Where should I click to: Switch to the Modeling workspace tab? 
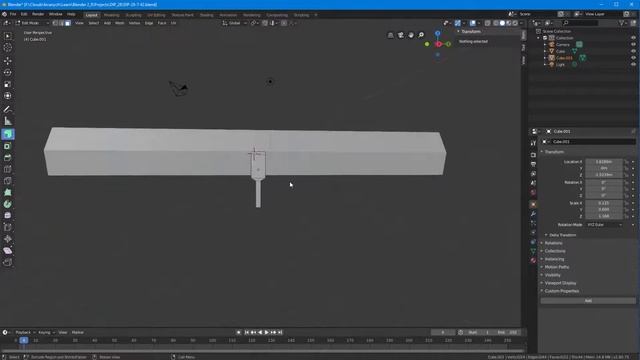tap(111, 15)
